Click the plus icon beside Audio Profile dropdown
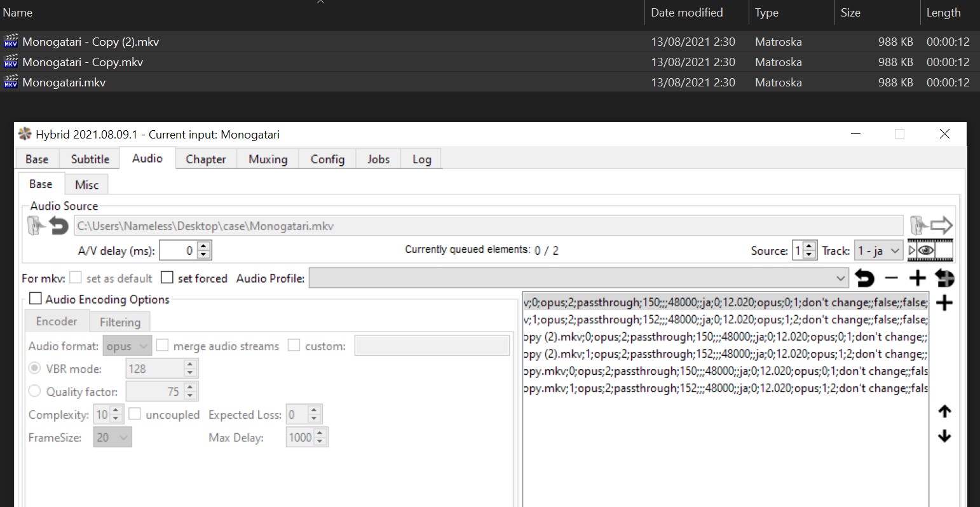This screenshot has width=980, height=507. point(917,278)
